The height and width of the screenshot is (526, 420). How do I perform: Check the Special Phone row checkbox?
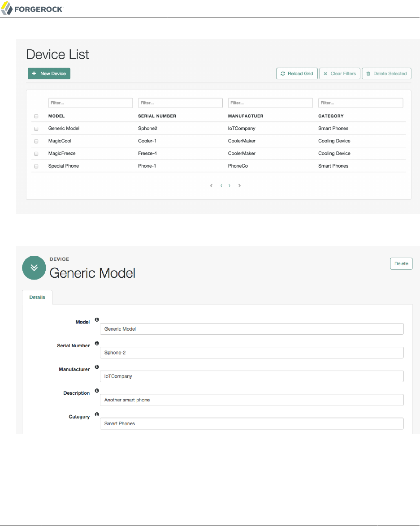point(36,166)
